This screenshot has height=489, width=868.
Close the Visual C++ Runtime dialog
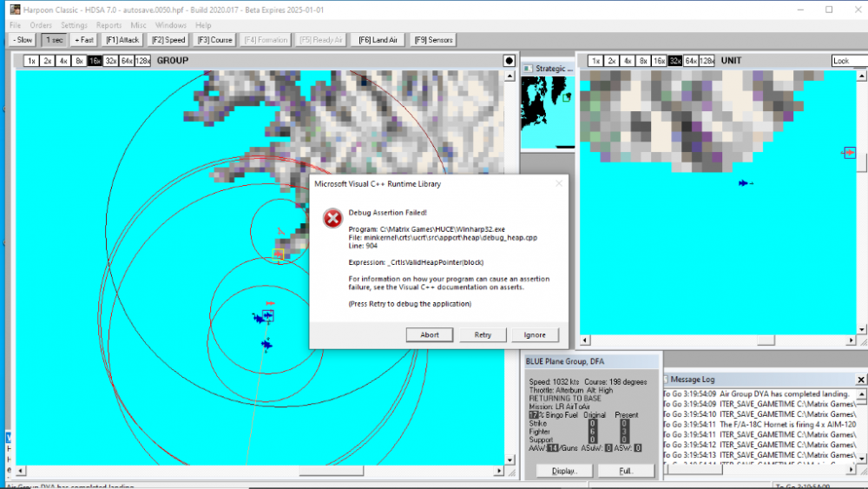[x=558, y=184]
